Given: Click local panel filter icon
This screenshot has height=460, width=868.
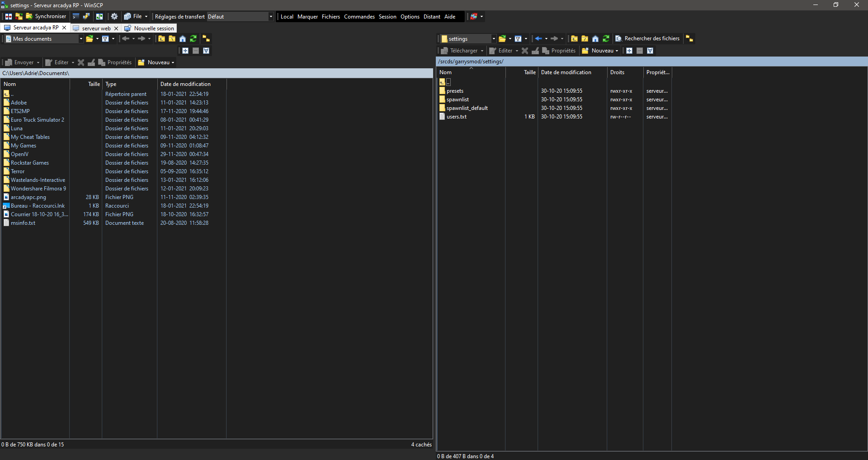Looking at the screenshot, I should click(x=105, y=39).
